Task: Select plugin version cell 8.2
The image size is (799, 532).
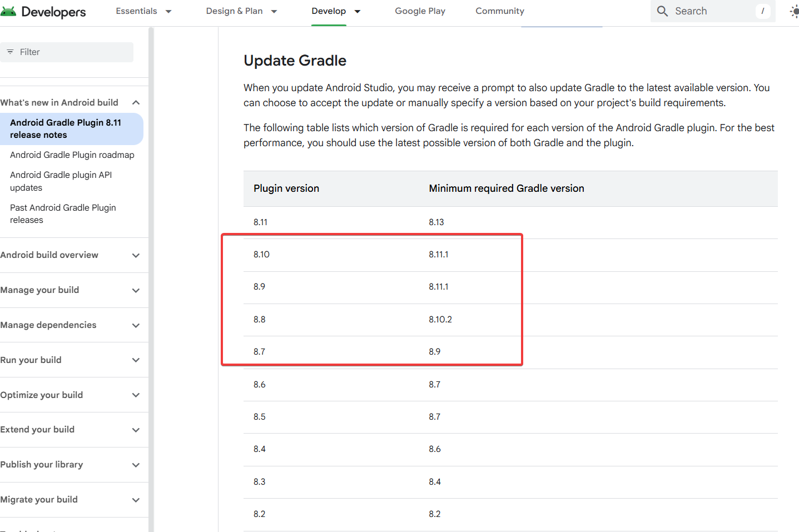Action: [259, 514]
